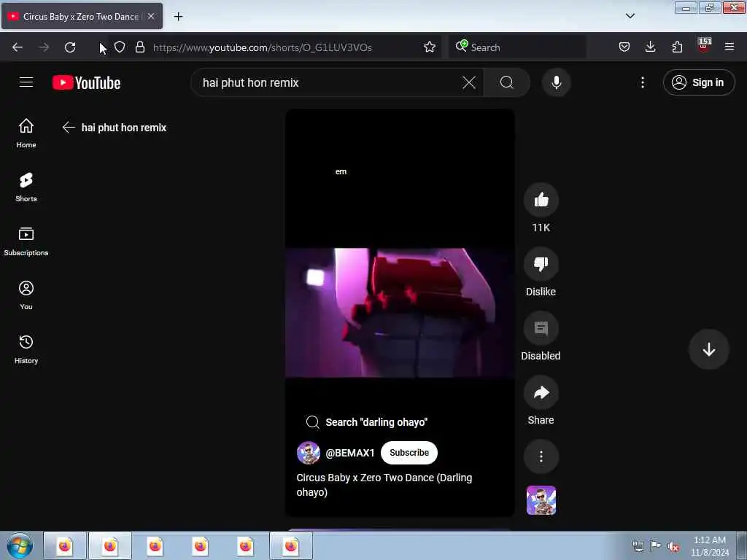This screenshot has width=747, height=560.
Task: List all tabs with the chevron
Action: [x=630, y=16]
